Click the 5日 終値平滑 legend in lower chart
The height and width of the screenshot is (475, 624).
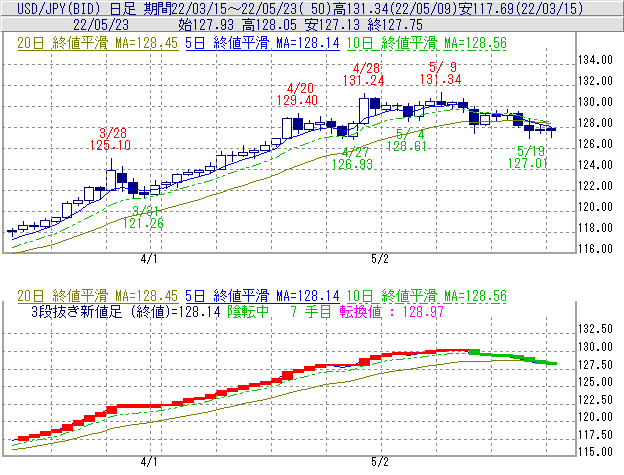pos(262,296)
